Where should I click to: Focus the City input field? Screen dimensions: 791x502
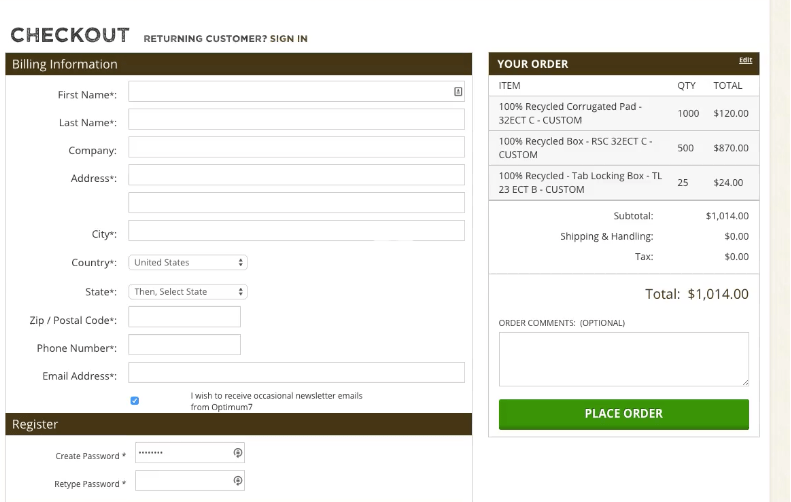(x=296, y=231)
